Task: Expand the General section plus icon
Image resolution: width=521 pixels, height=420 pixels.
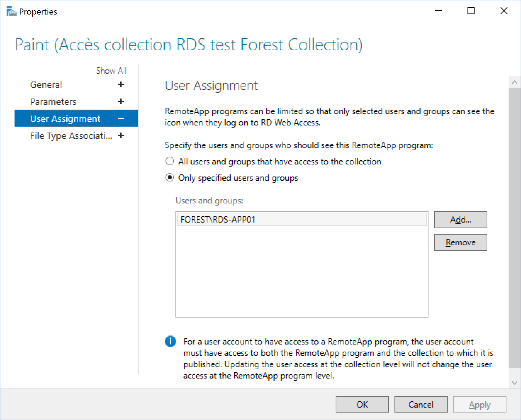Action: pyautogui.click(x=121, y=84)
